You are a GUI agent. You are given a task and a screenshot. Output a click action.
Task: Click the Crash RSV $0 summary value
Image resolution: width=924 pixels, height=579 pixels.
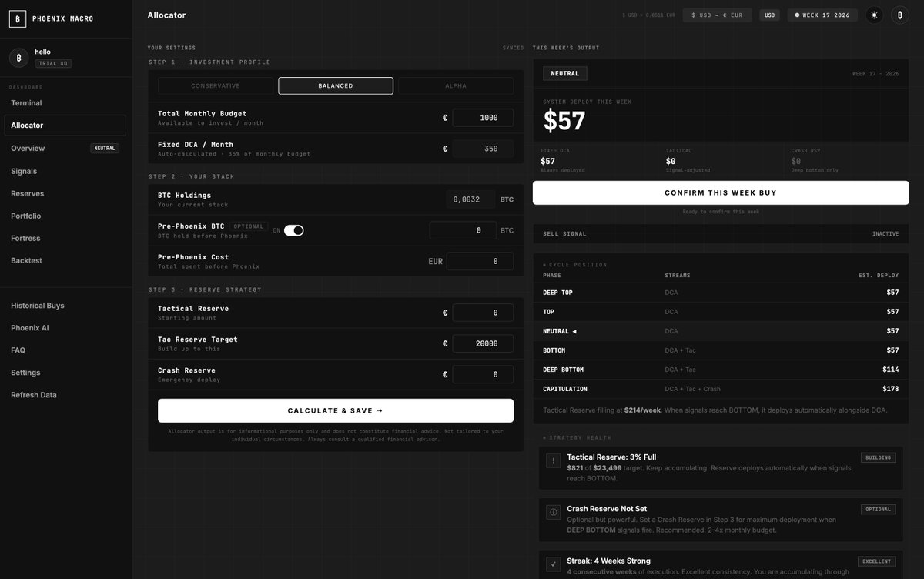(x=796, y=161)
